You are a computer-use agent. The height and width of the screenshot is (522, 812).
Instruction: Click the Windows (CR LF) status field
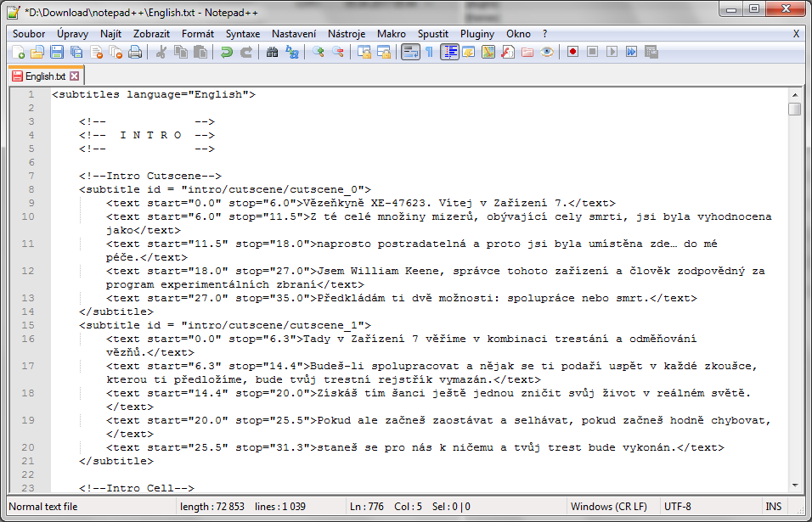(x=609, y=507)
